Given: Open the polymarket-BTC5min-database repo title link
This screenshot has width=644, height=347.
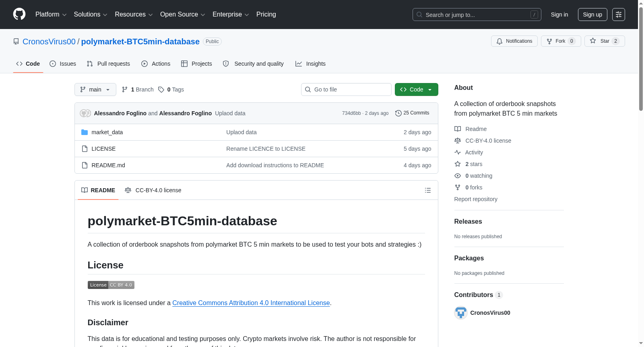Looking at the screenshot, I should click(x=140, y=42).
